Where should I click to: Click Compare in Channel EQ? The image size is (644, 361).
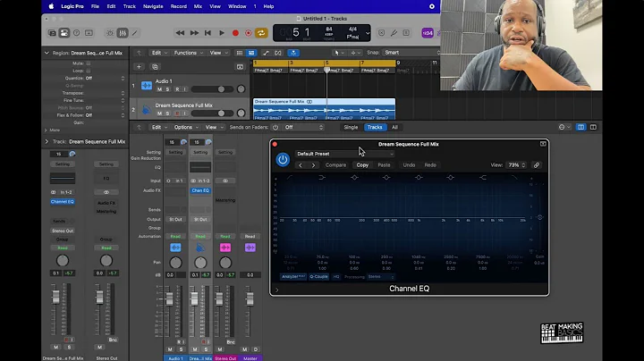click(335, 165)
